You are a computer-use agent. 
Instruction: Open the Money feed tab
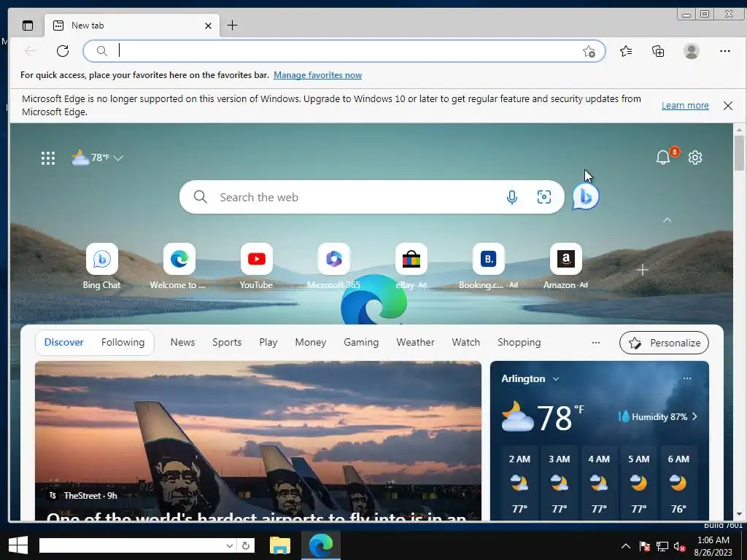pyautogui.click(x=311, y=343)
